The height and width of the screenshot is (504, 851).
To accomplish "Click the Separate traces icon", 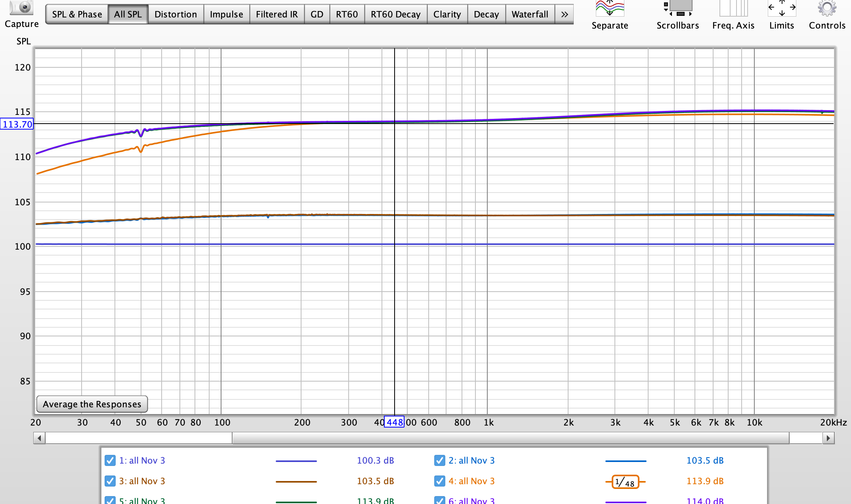I will point(610,8).
